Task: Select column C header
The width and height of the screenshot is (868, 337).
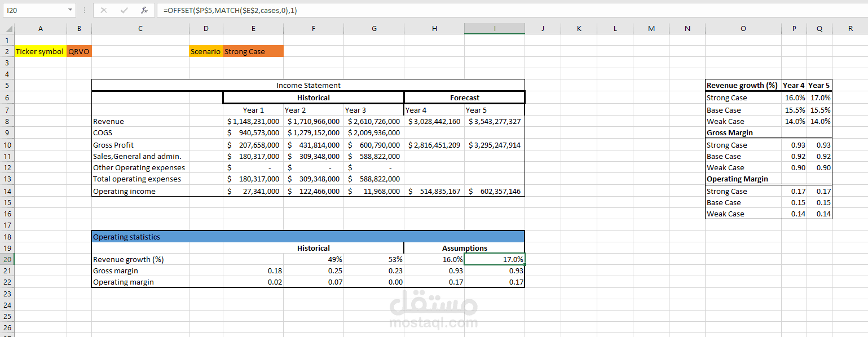Action: 140,29
